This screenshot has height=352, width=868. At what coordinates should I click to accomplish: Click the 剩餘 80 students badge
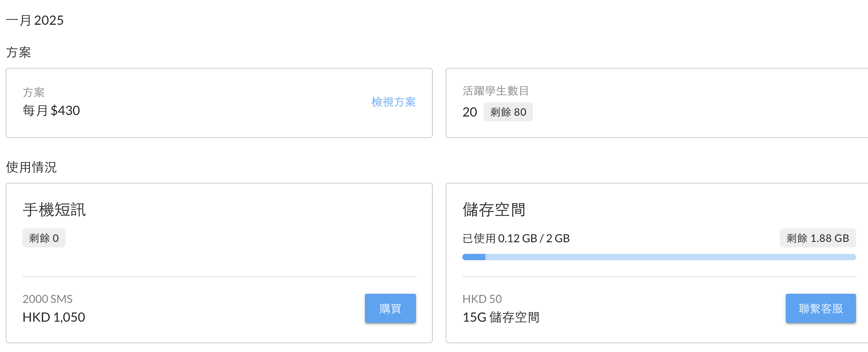click(x=508, y=112)
